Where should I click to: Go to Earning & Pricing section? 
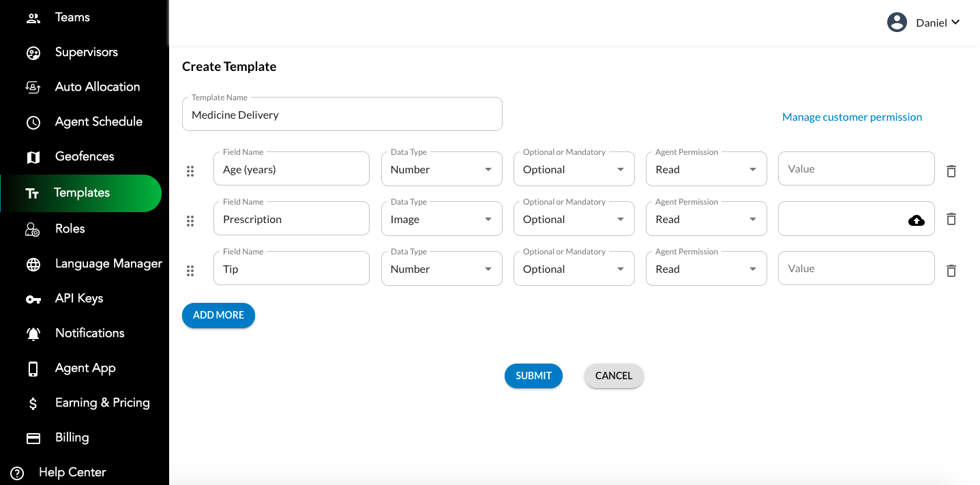pos(102,403)
